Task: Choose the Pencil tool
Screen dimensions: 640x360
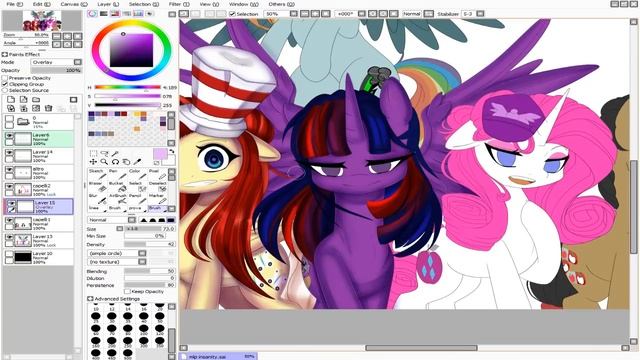Action: point(137,199)
